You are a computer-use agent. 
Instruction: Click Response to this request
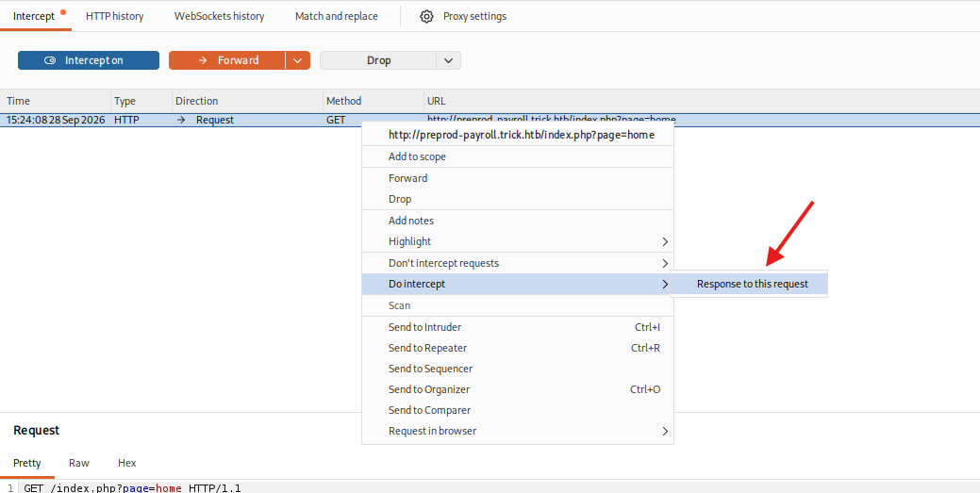[x=749, y=284]
